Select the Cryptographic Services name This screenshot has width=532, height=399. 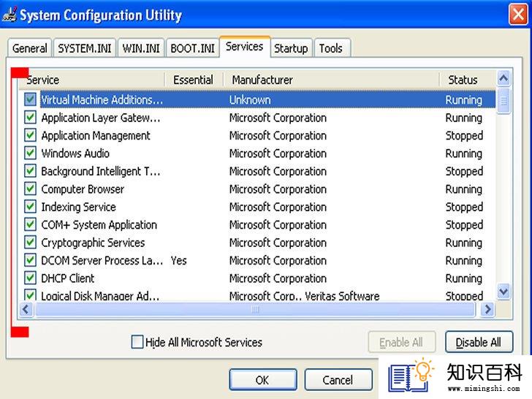(x=93, y=243)
